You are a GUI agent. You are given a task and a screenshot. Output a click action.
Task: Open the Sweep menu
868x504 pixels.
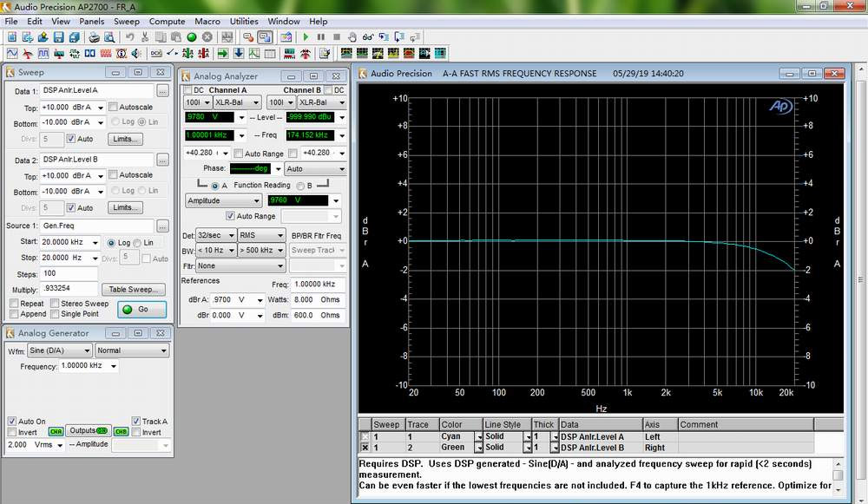(127, 21)
